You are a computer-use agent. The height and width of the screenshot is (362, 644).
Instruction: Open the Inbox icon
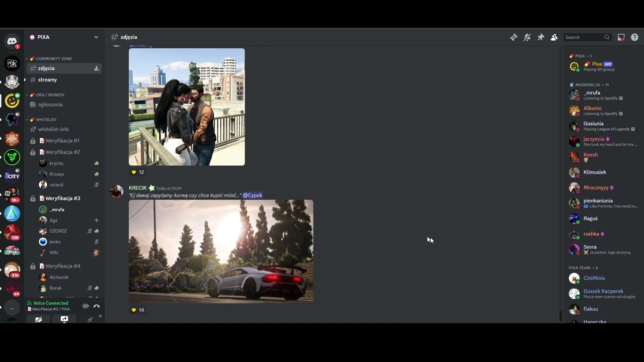click(x=621, y=37)
